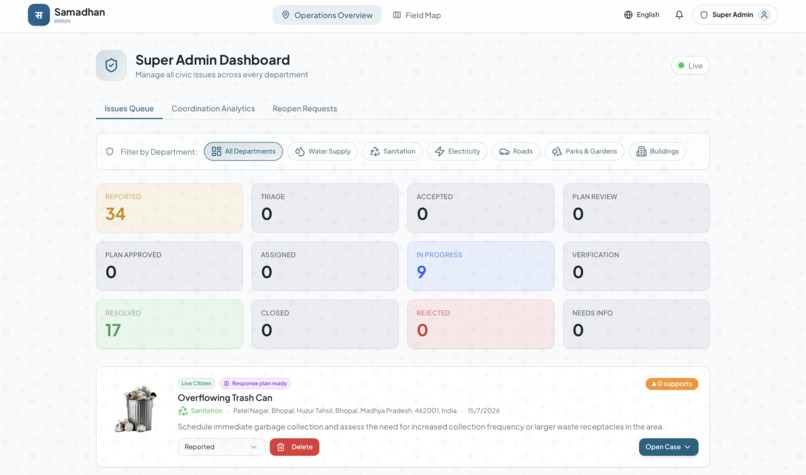Click the Response plan ready tag

[x=255, y=383]
